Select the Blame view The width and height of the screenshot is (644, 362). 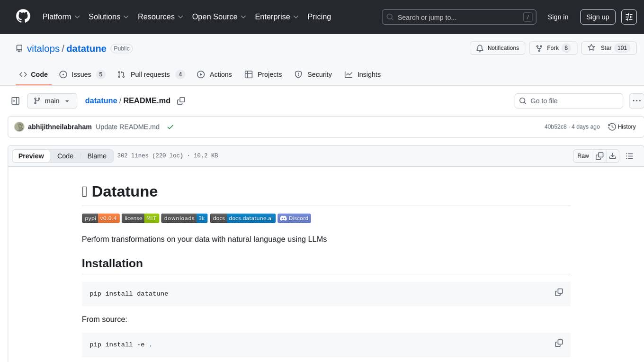click(x=97, y=156)
